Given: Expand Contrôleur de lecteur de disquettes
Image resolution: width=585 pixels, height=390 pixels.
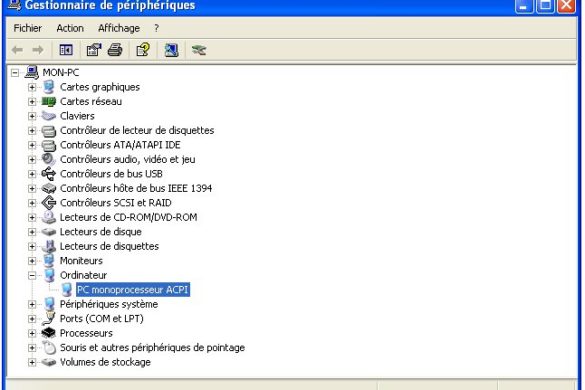Looking at the screenshot, I should [32, 131].
